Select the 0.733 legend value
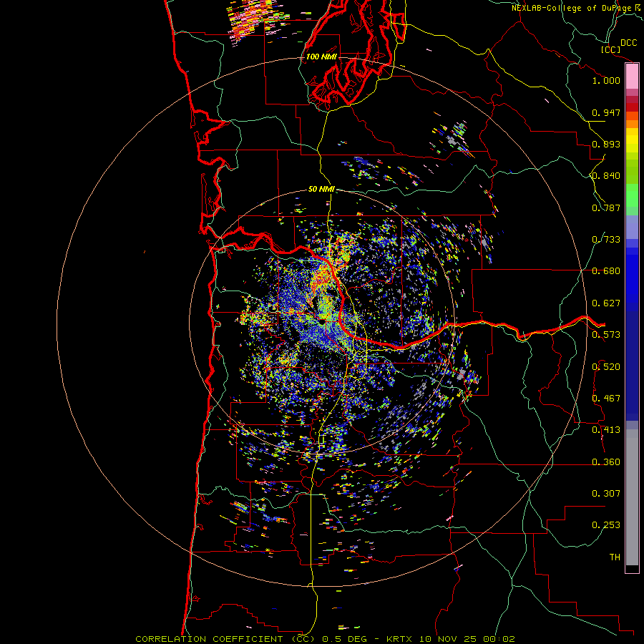Screen dimensions: 644x644 click(606, 240)
